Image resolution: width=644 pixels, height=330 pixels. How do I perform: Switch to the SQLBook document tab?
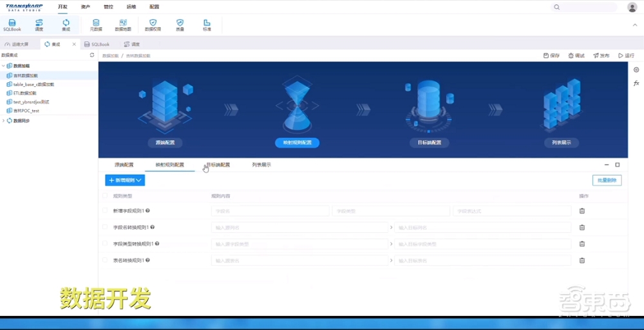point(97,44)
